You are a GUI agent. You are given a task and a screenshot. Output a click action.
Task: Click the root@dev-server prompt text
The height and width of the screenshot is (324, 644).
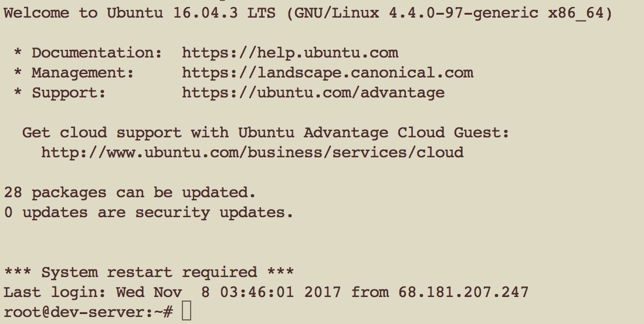click(88, 312)
